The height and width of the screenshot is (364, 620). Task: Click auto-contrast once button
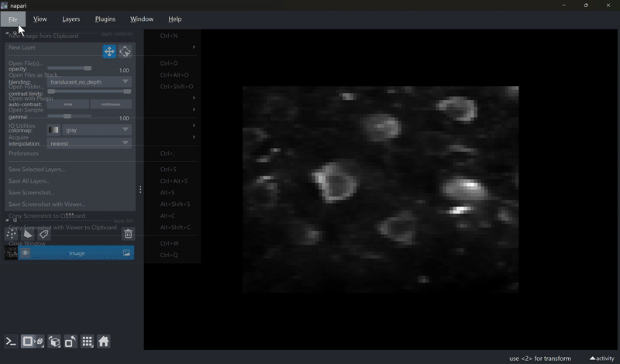tap(67, 104)
